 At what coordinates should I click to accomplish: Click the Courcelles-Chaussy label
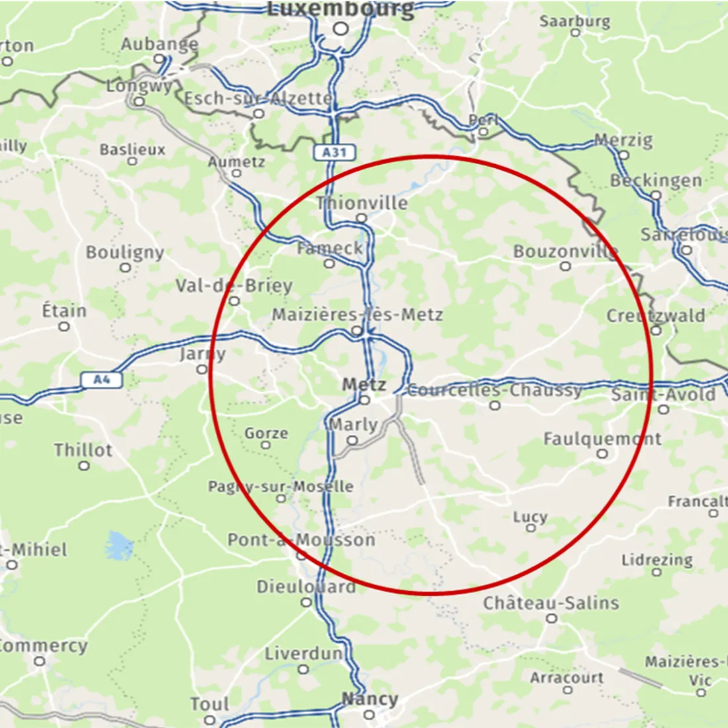point(494,390)
